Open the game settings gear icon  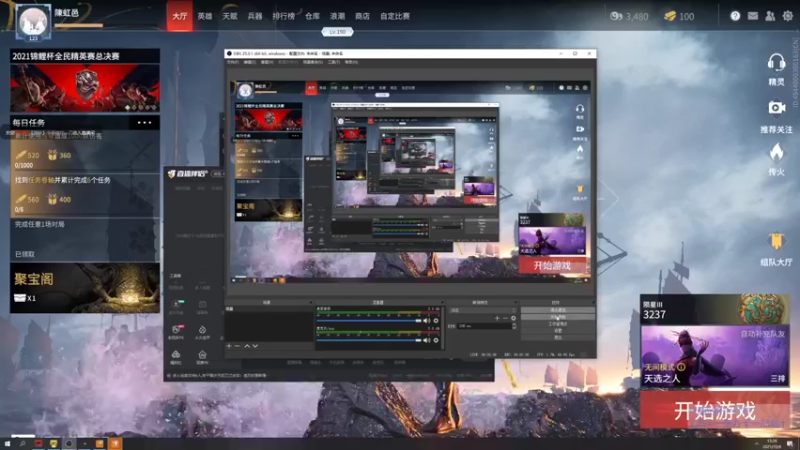pyautogui.click(x=788, y=16)
